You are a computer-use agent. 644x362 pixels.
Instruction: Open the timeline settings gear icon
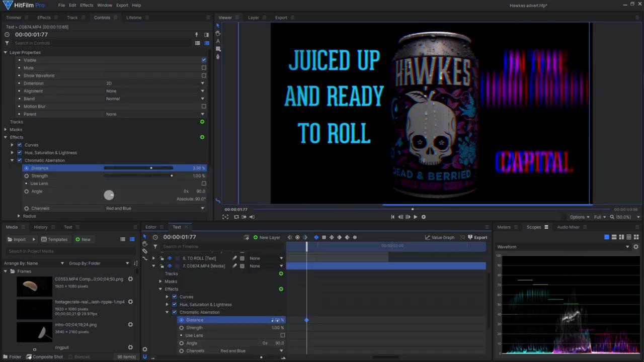(145, 349)
